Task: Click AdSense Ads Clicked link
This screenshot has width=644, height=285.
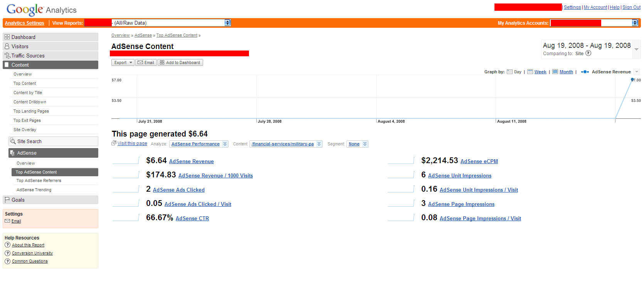Action: point(179,190)
